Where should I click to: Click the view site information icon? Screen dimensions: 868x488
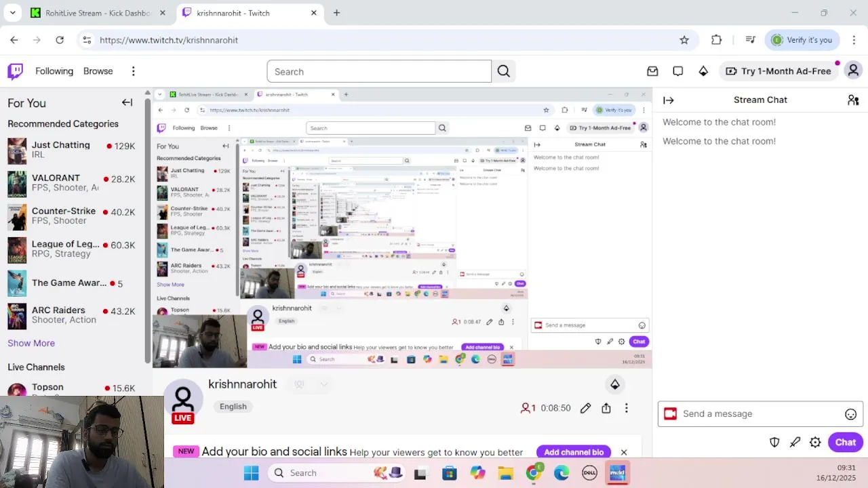pyautogui.click(x=86, y=40)
